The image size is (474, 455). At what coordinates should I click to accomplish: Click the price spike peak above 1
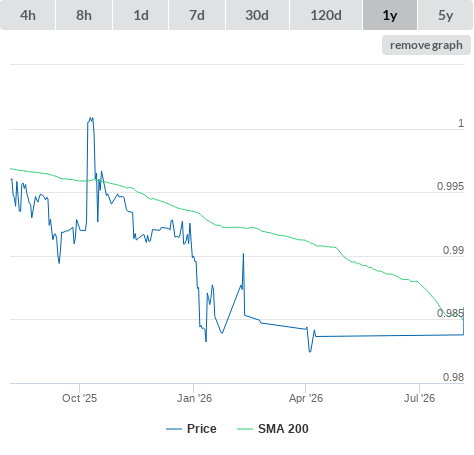click(91, 118)
